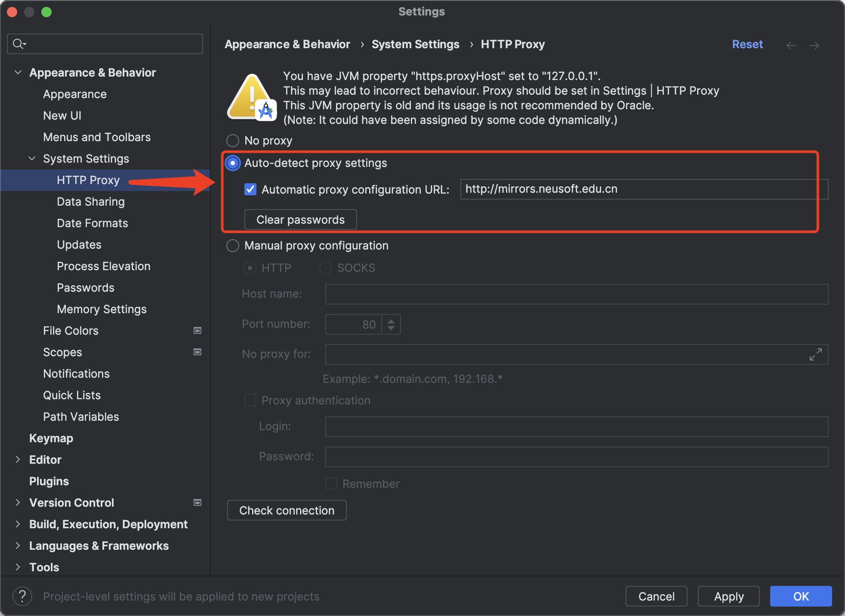
Task: Click the back navigation arrow icon
Action: pos(791,46)
